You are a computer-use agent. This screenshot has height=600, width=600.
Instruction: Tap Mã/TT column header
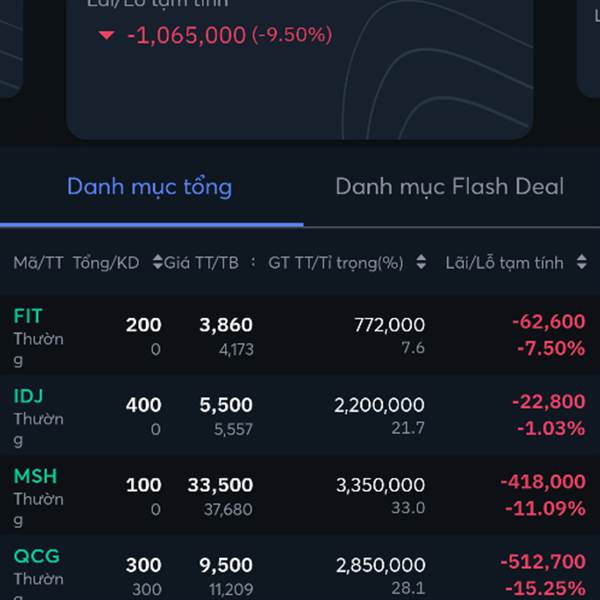pyautogui.click(x=38, y=263)
